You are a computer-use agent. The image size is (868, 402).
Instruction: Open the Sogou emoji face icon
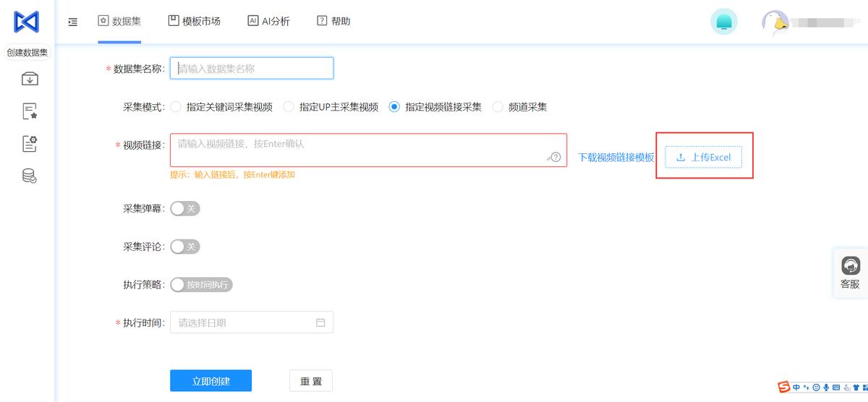click(816, 388)
